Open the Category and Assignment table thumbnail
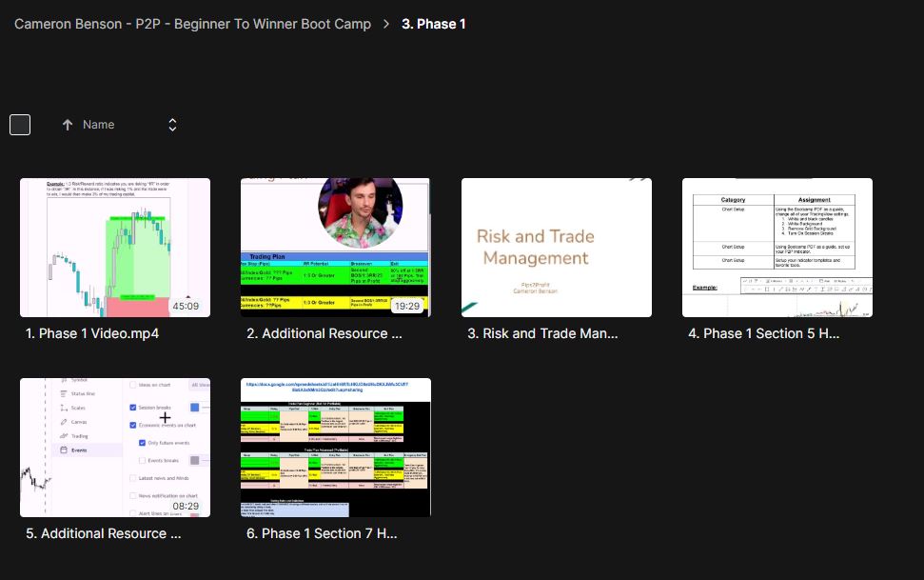The image size is (924, 580). pyautogui.click(x=777, y=247)
